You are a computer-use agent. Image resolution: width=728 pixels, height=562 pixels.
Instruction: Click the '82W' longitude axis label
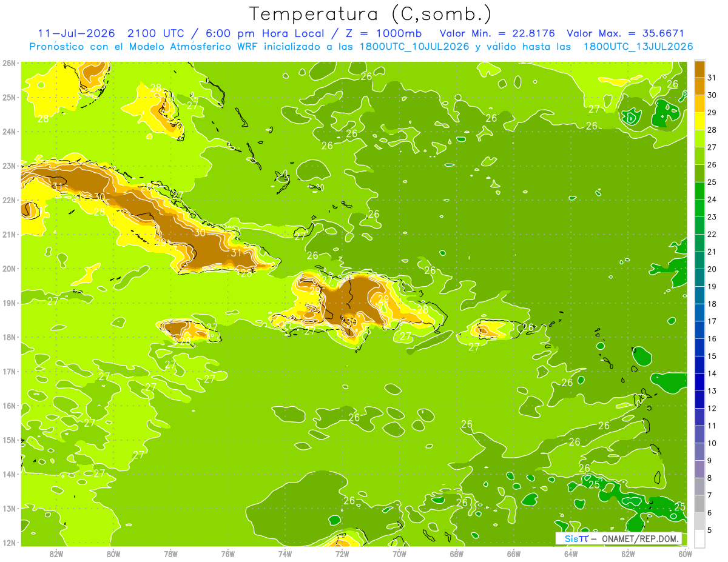click(56, 554)
